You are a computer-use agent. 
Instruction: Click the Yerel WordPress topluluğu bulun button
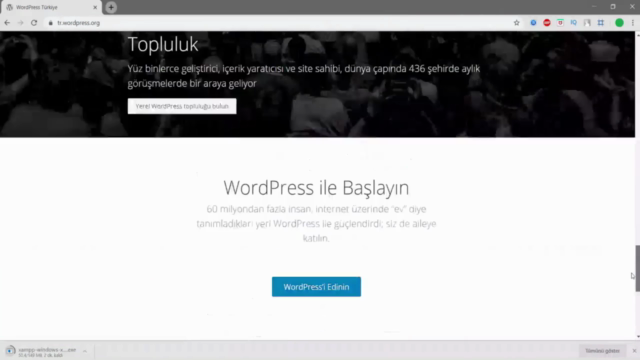coord(182,106)
